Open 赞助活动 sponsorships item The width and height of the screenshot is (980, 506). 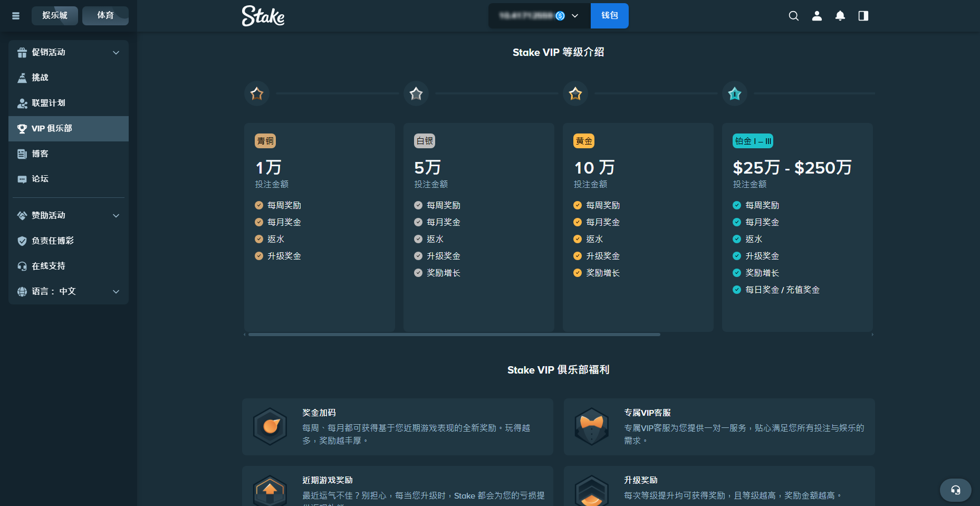69,215
